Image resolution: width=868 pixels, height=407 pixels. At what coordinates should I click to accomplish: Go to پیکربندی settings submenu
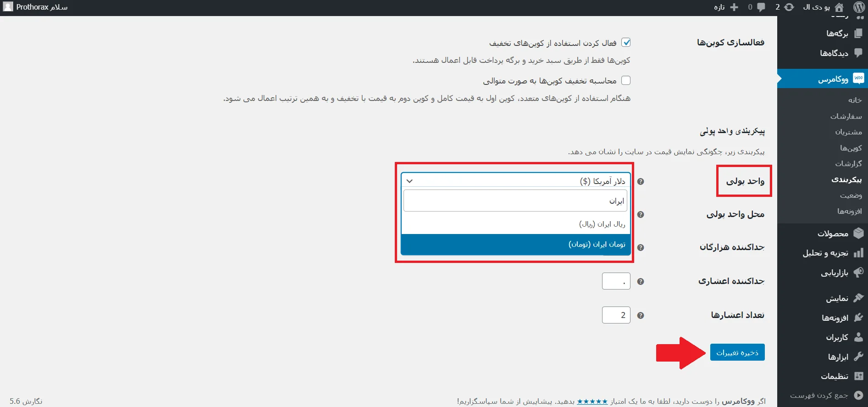[846, 179]
